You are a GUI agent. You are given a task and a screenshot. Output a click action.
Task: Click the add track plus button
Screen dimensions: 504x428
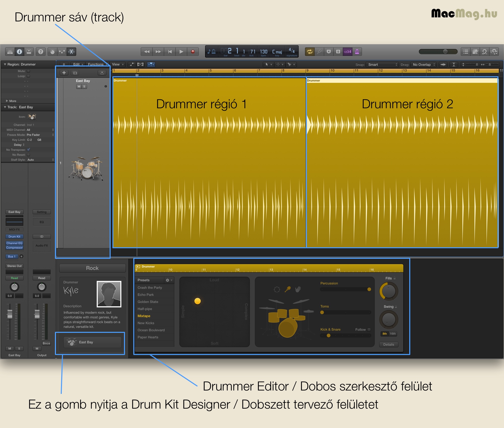64,73
